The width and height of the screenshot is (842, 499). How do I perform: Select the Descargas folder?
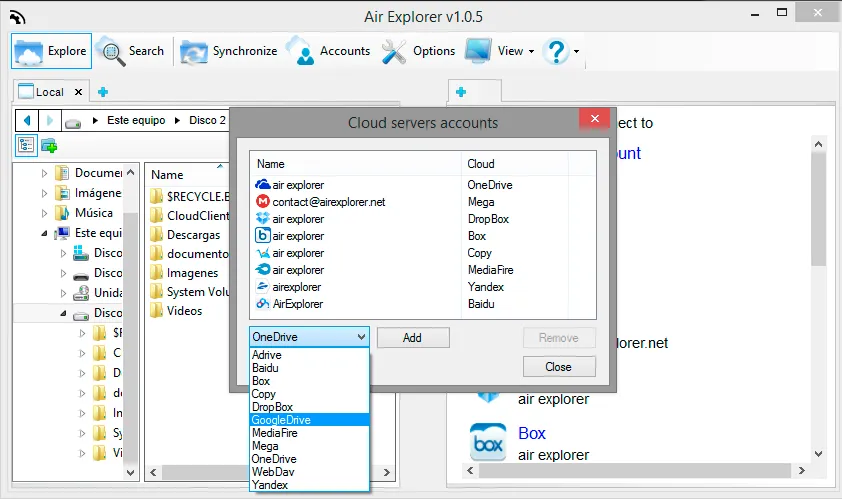click(x=185, y=235)
